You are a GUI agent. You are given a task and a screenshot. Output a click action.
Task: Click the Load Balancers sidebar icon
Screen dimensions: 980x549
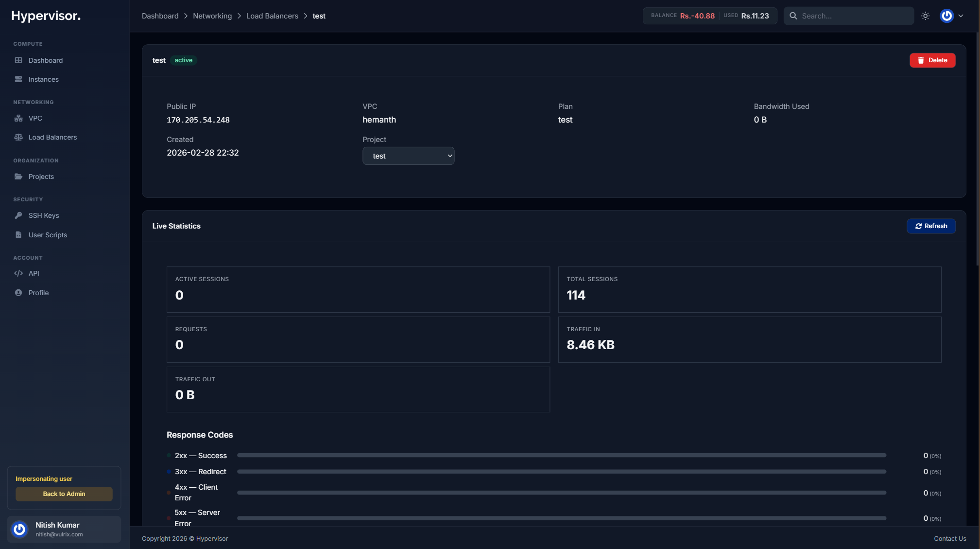click(x=18, y=137)
